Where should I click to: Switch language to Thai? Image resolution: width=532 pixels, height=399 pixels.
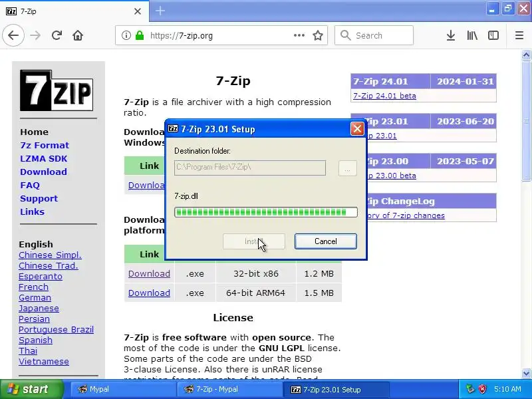[x=28, y=351]
